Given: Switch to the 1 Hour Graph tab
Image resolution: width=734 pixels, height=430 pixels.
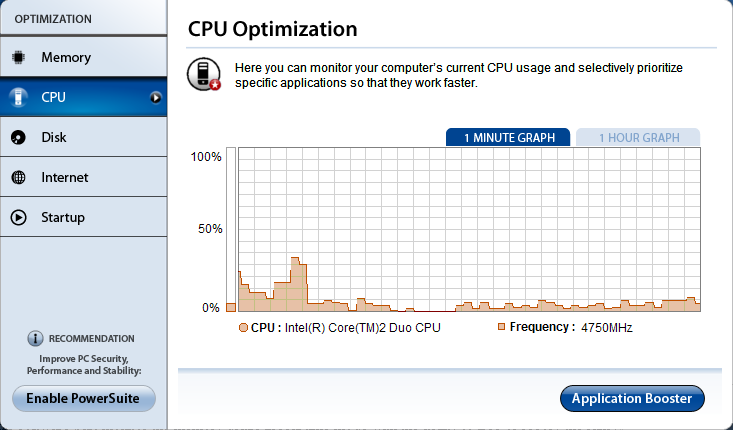Looking at the screenshot, I should [x=638, y=138].
